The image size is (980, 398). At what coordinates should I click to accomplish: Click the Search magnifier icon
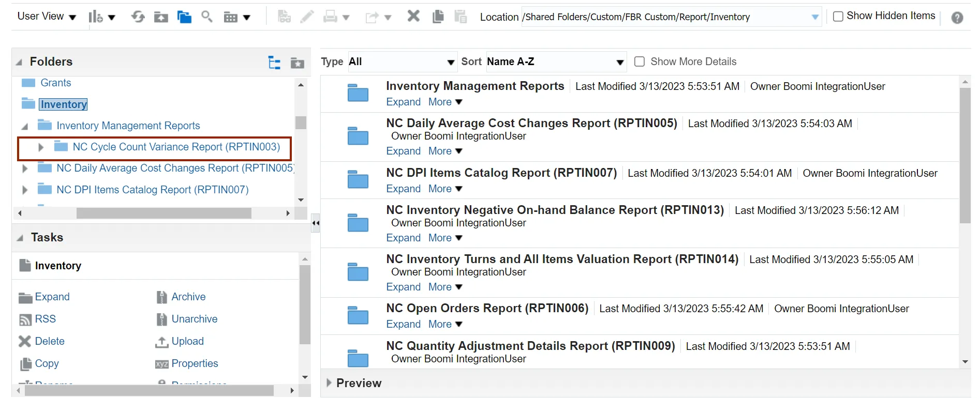(207, 17)
